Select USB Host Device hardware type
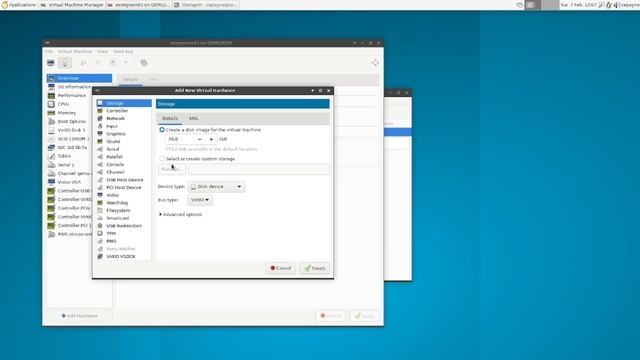This screenshot has height=360, width=640. click(124, 180)
